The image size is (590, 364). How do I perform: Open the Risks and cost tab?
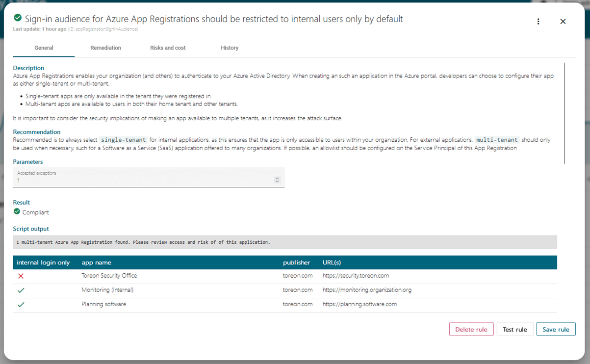(x=168, y=48)
